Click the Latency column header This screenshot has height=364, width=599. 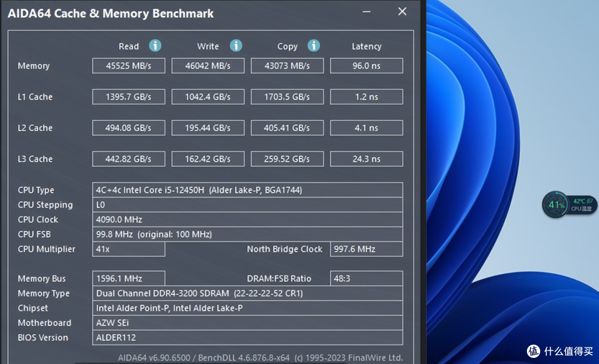point(367,46)
